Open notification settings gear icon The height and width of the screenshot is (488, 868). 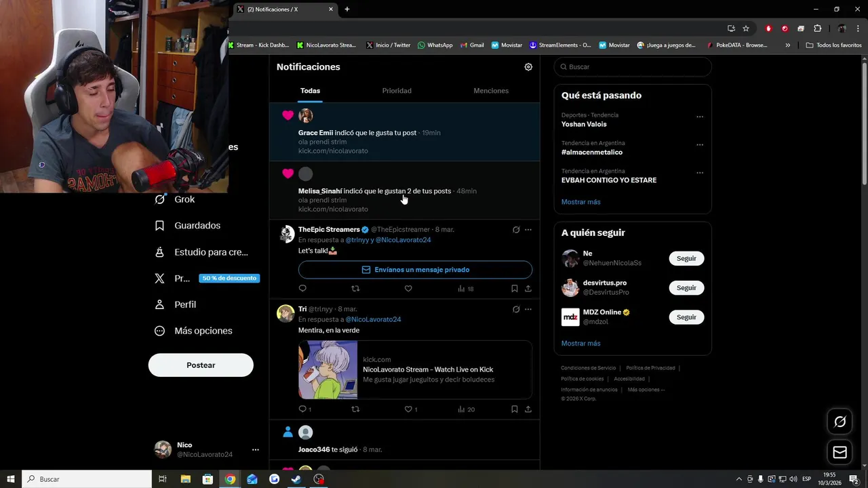pyautogui.click(x=528, y=67)
